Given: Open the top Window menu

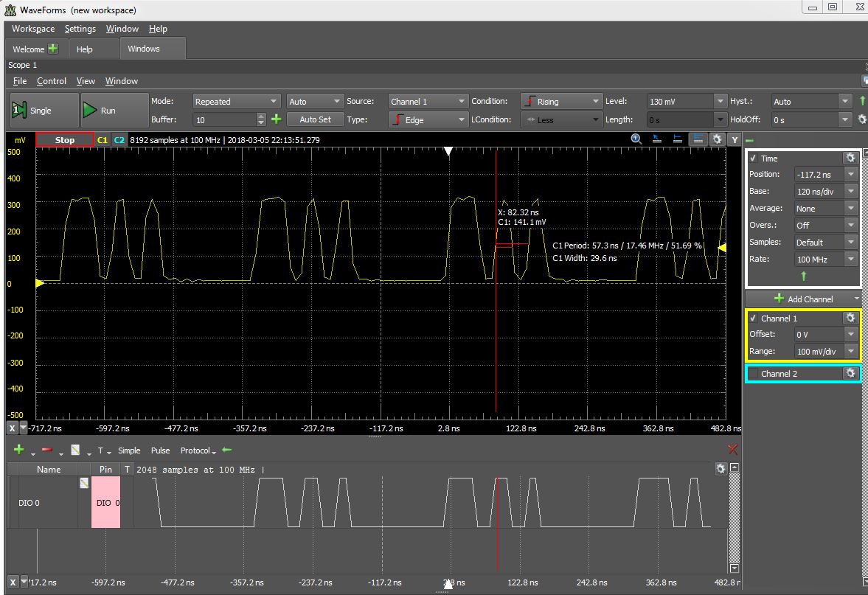Looking at the screenshot, I should 122,29.
